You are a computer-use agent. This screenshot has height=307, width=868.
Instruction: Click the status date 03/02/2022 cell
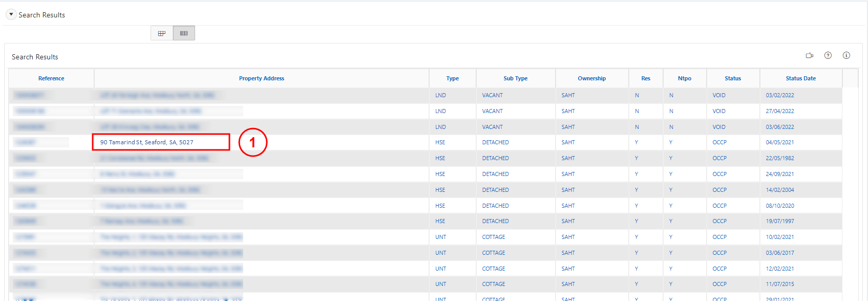[x=779, y=95]
